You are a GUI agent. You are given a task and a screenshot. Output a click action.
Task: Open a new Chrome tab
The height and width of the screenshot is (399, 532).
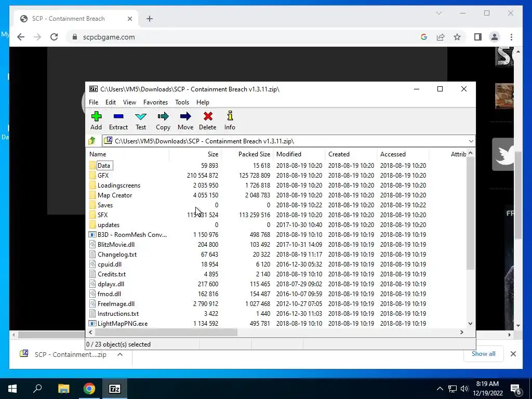click(150, 19)
